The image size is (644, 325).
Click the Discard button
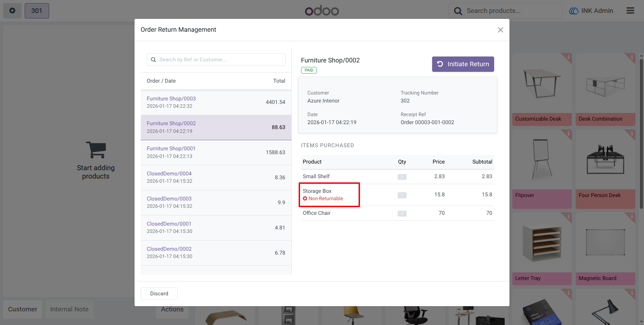159,294
